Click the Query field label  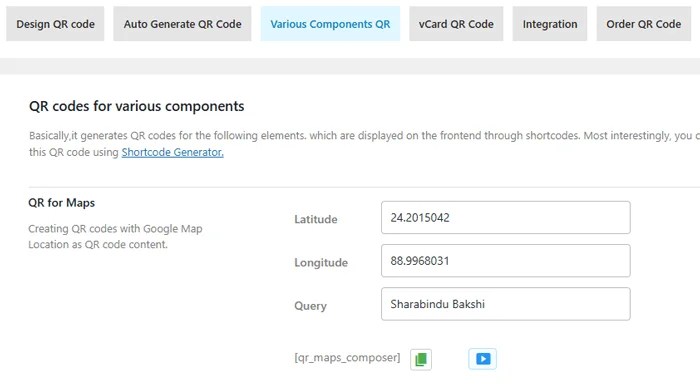point(310,306)
